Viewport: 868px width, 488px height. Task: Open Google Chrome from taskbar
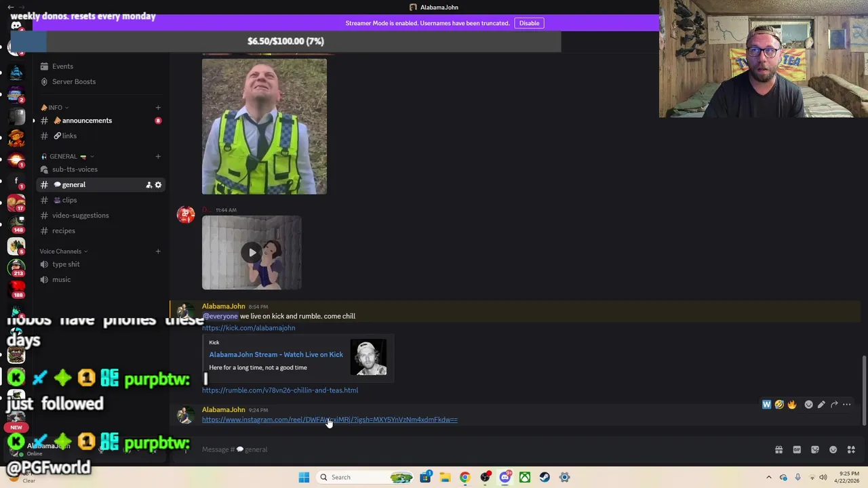465,477
